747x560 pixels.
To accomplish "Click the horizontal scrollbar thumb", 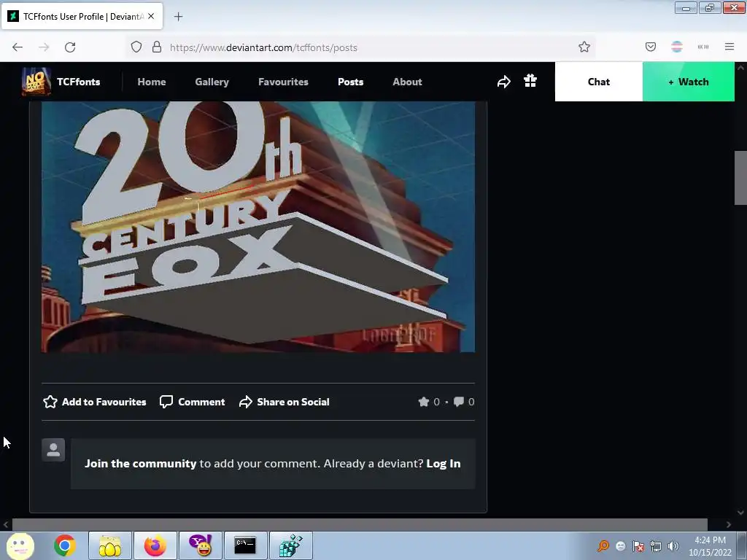I will (360, 525).
